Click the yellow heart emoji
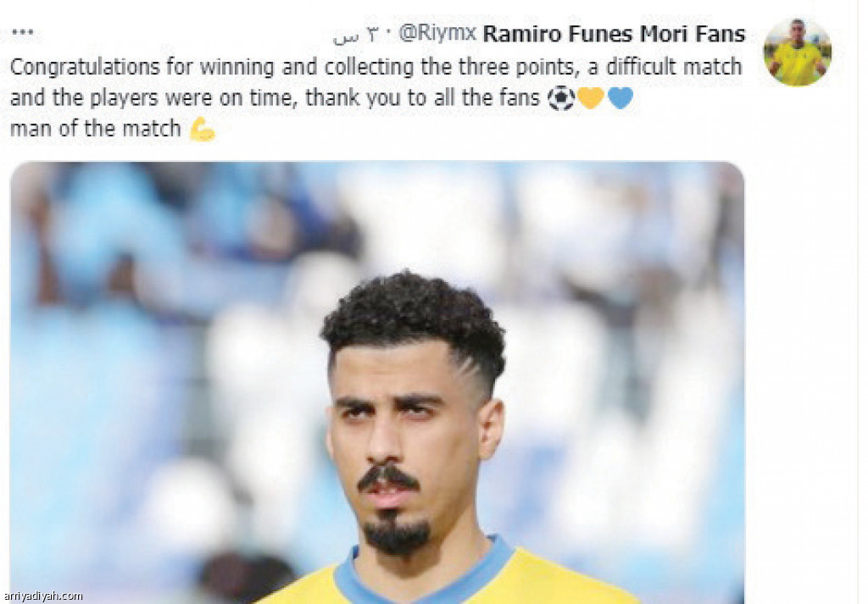 click(x=591, y=98)
